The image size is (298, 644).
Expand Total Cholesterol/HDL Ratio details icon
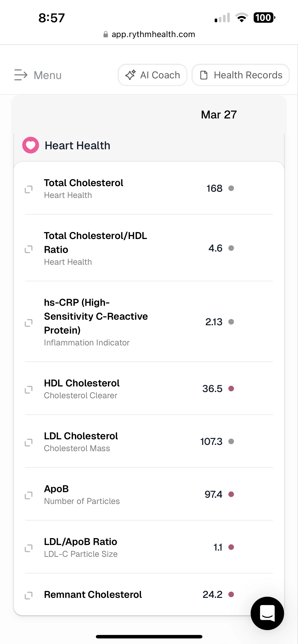point(29,249)
